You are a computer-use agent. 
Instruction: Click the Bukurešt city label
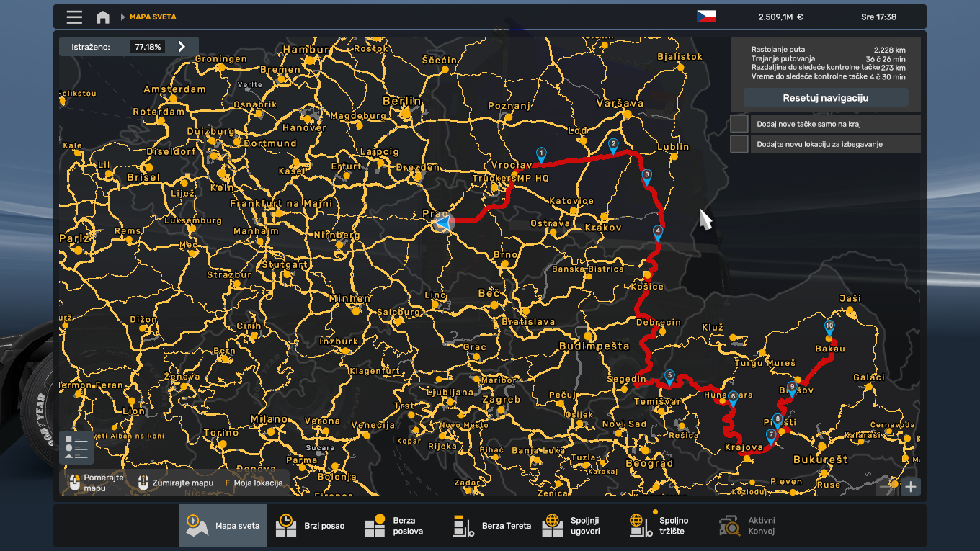(x=821, y=460)
